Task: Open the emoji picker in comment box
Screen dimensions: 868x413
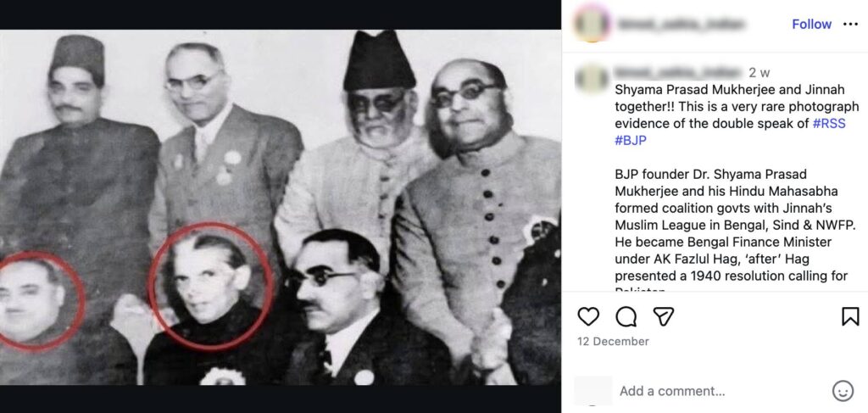Action: tap(843, 391)
